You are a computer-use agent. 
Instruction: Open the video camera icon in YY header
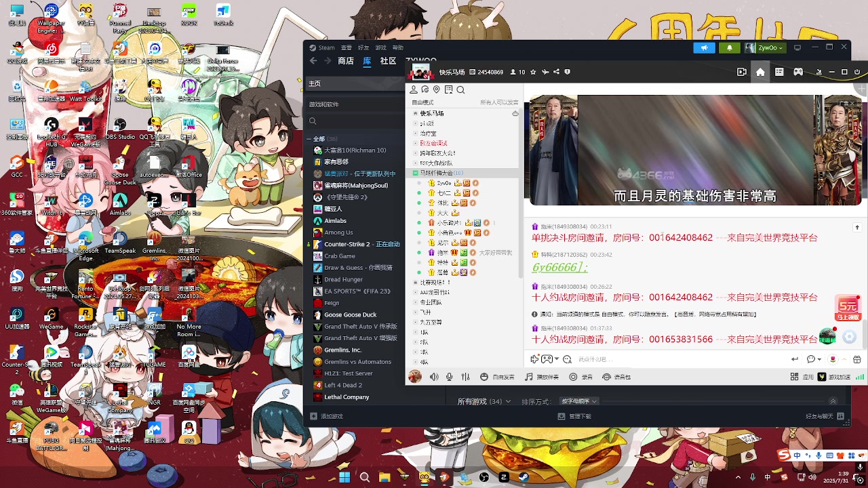point(742,72)
